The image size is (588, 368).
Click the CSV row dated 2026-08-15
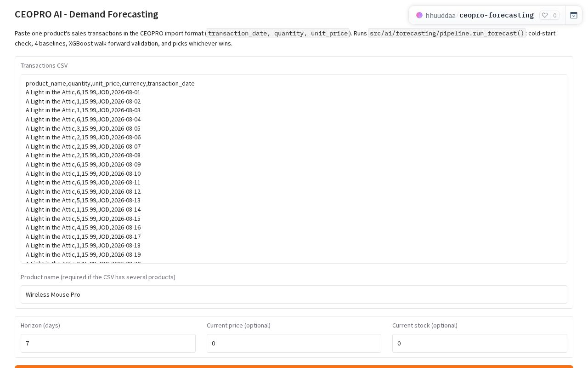(83, 218)
